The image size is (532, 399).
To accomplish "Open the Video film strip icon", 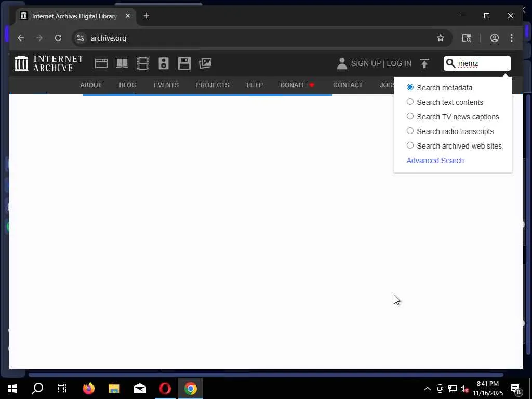I will pyautogui.click(x=143, y=63).
